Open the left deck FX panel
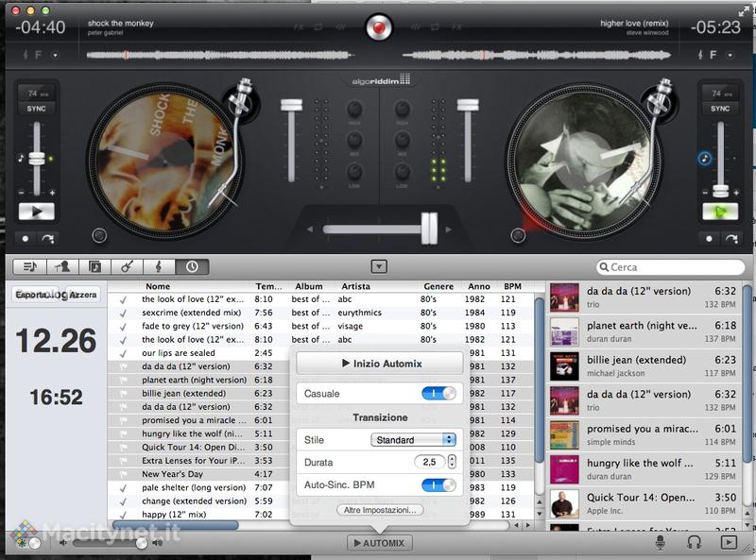The width and height of the screenshot is (756, 560). [299, 27]
